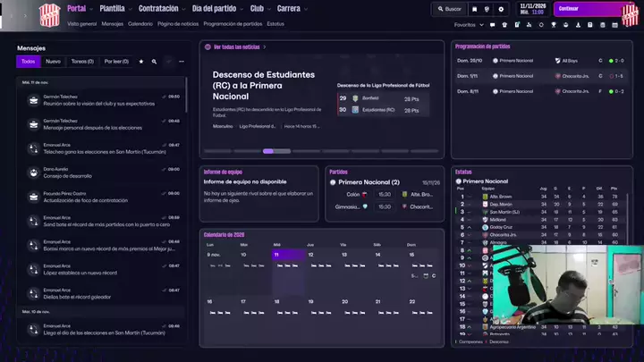Viewport: 644px width, 362px height.
Task: Select day 11 in the calendar
Action: pyautogui.click(x=288, y=255)
